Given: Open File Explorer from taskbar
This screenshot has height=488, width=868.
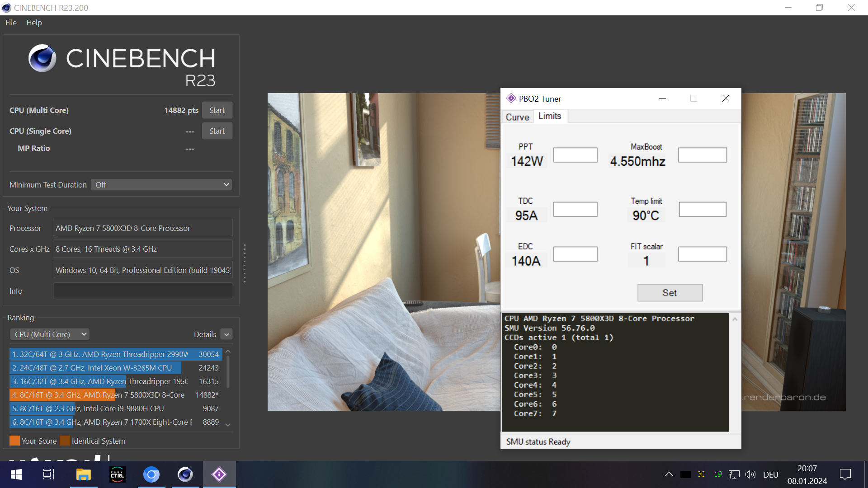Looking at the screenshot, I should [84, 474].
